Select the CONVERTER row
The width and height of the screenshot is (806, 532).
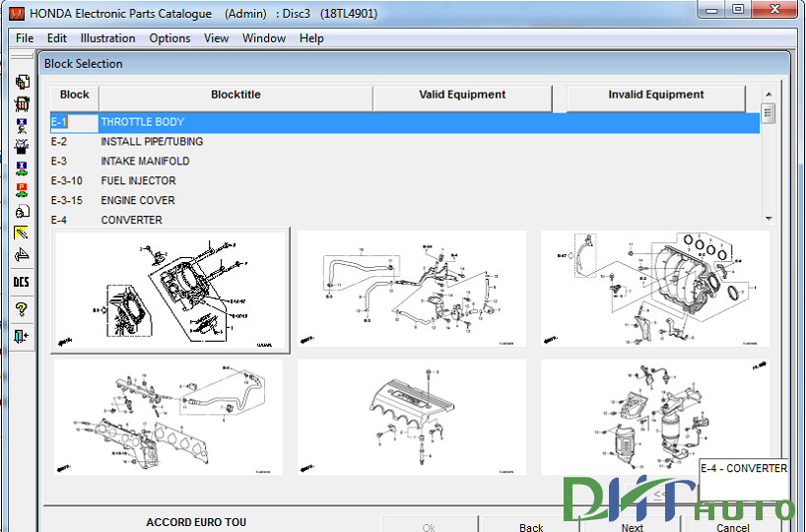tap(405, 220)
